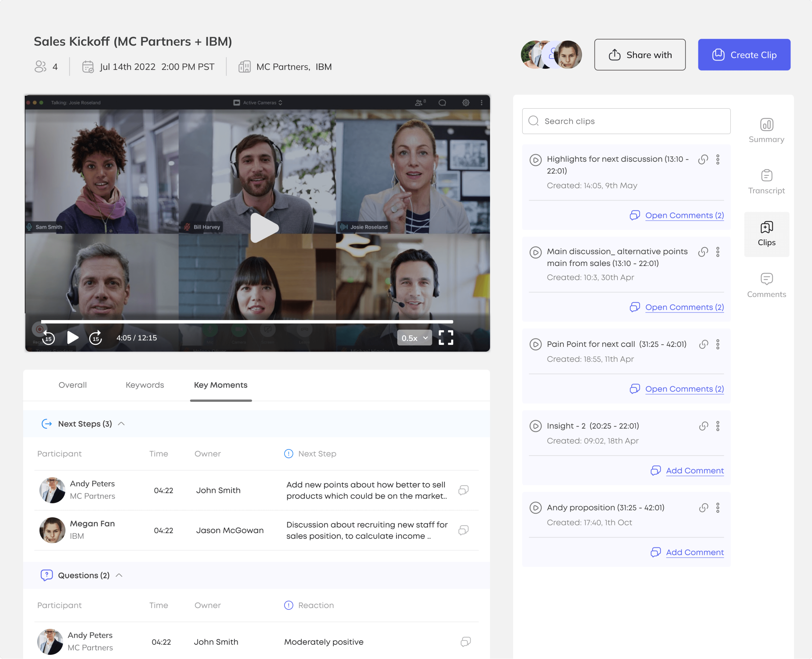812x659 pixels.
Task: Open video window kebab menu
Action: tap(482, 102)
